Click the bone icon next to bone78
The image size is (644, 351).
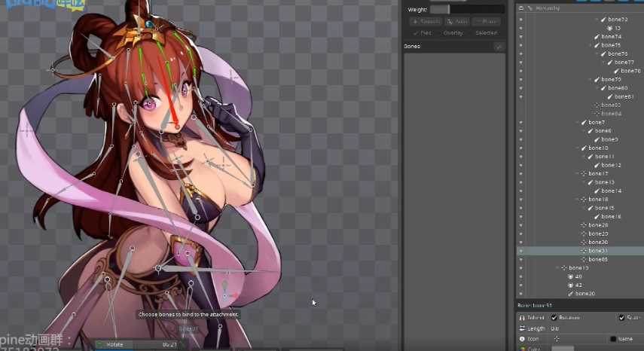pyautogui.click(x=616, y=71)
